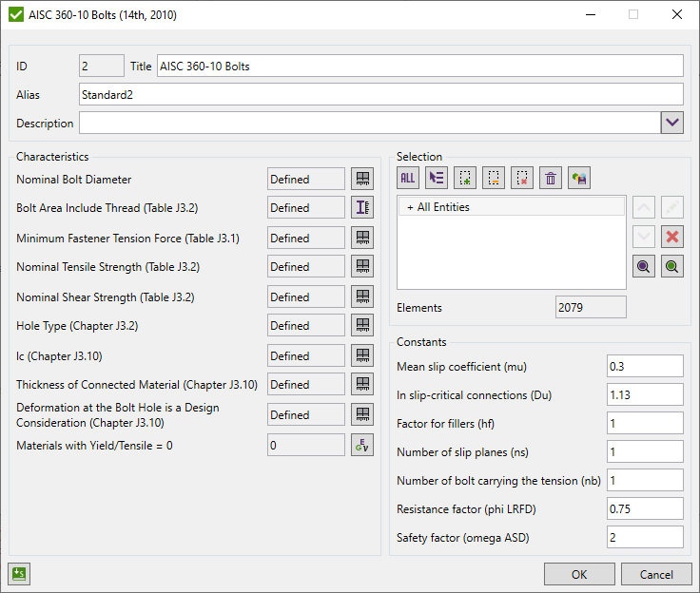The image size is (700, 593).
Task: Click the pick-from-list selection icon
Action: (437, 178)
